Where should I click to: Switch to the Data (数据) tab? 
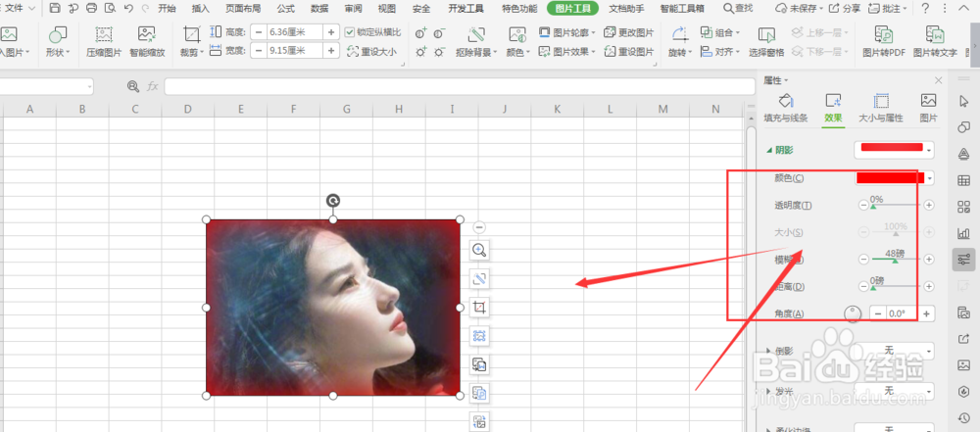pyautogui.click(x=319, y=8)
